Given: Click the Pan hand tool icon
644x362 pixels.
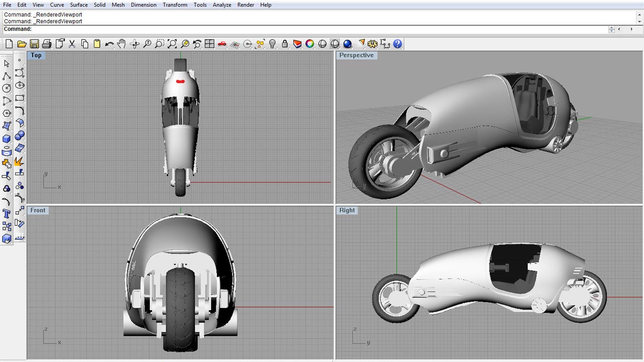Looking at the screenshot, I should point(121,44).
